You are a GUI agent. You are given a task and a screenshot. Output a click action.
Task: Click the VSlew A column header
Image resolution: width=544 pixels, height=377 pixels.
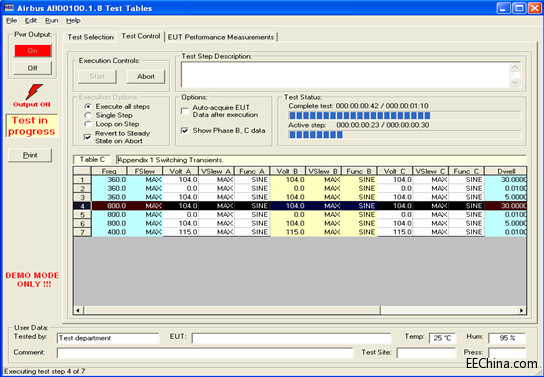click(x=216, y=171)
